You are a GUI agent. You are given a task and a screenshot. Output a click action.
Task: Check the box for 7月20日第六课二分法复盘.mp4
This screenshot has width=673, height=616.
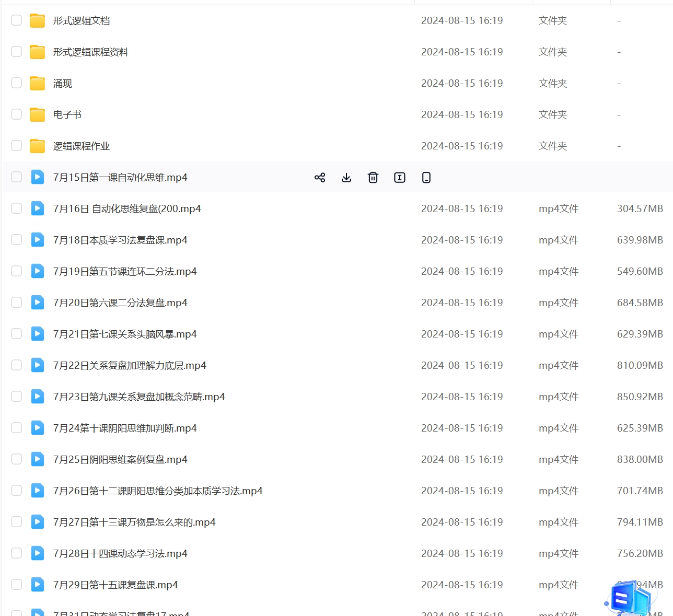click(x=17, y=303)
